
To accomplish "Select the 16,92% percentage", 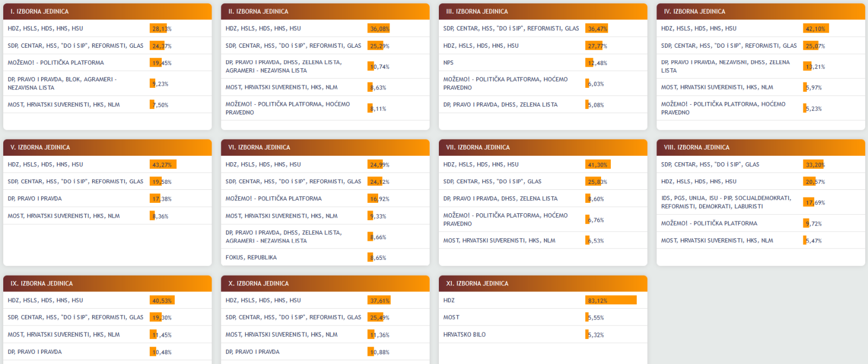I will pos(380,199).
